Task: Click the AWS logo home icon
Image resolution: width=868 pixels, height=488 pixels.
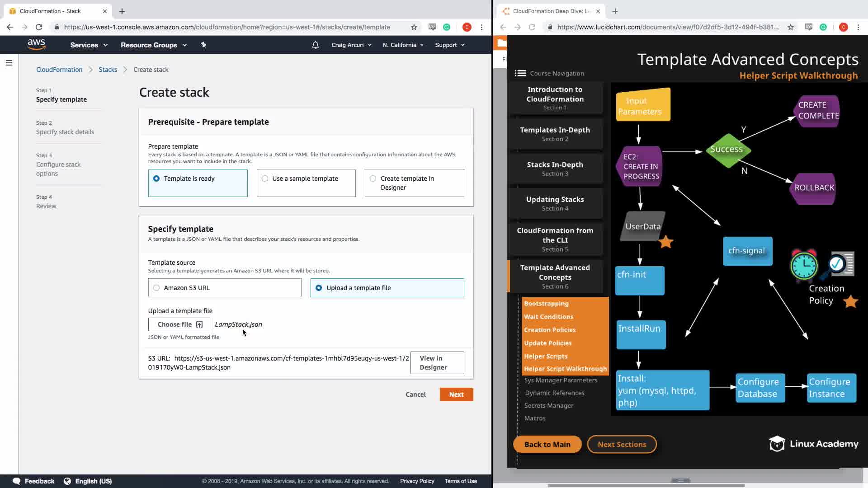Action: tap(36, 44)
